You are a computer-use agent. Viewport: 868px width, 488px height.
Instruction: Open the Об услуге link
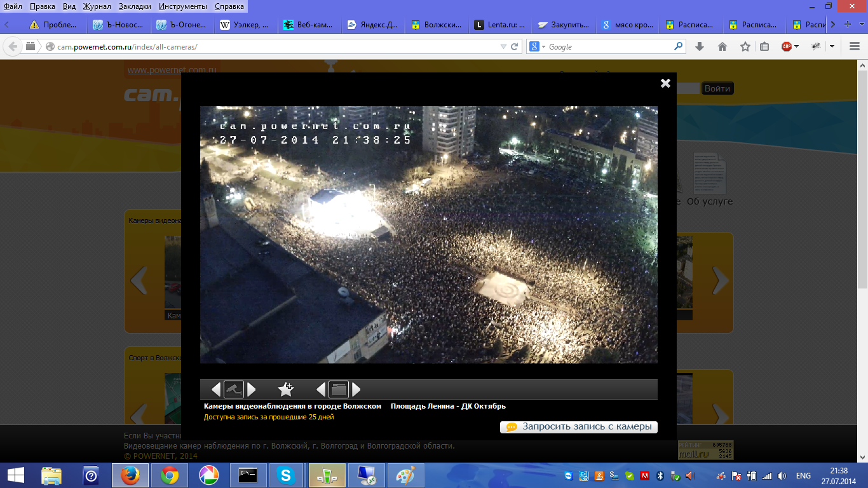709,201
